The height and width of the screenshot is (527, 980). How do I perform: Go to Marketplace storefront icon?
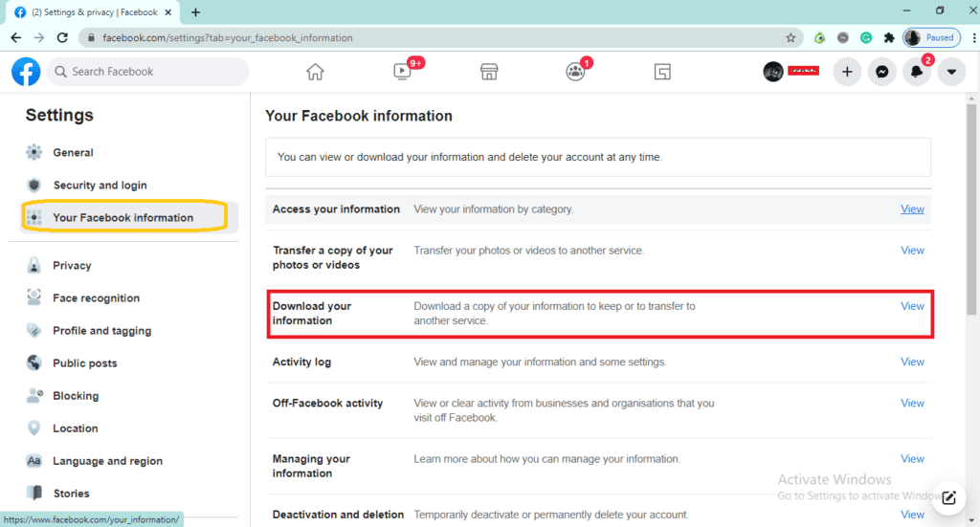click(488, 72)
